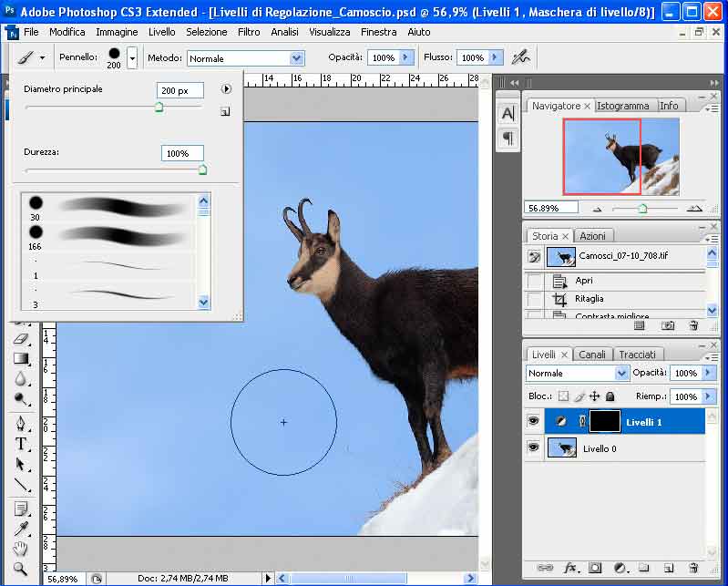Select the Hand tool
This screenshot has height=586, width=728.
pyautogui.click(x=21, y=549)
